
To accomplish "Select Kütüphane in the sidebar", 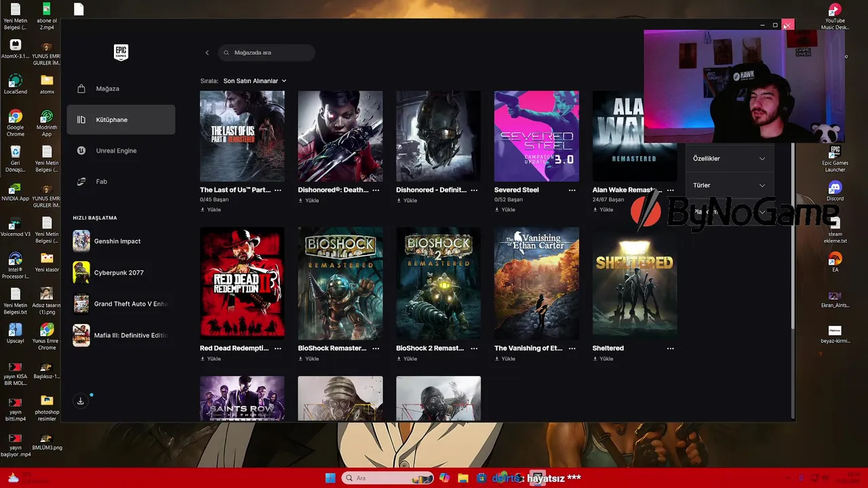I will 121,120.
